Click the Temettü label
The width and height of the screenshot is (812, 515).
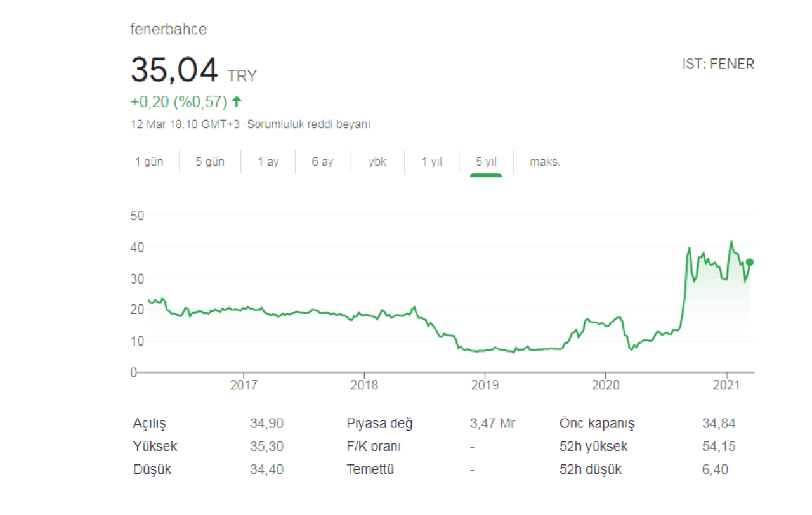(x=370, y=470)
